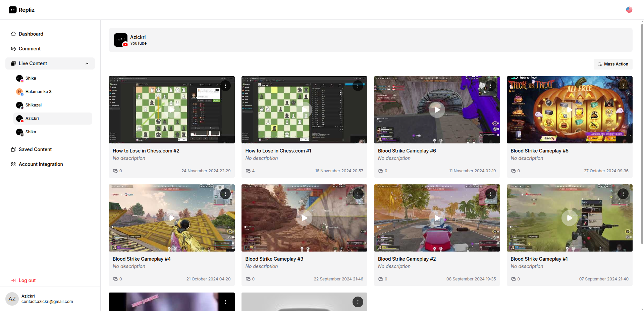Screen dimensions: 644x311
Task: Open the title Blood Strike Gameplay #2
Action: [407, 259]
